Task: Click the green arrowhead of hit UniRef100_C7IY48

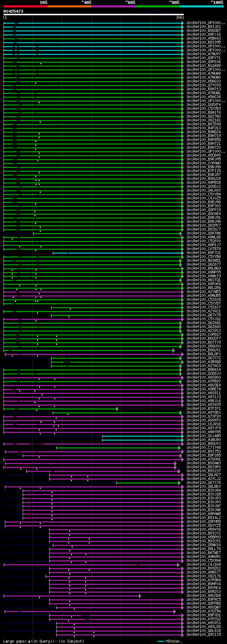Action: (179, 448)
